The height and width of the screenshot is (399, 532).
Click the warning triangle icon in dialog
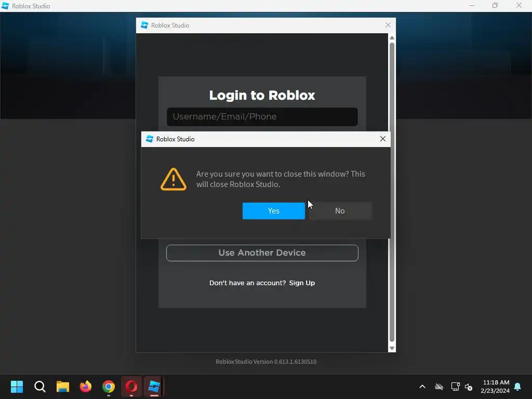[174, 179]
